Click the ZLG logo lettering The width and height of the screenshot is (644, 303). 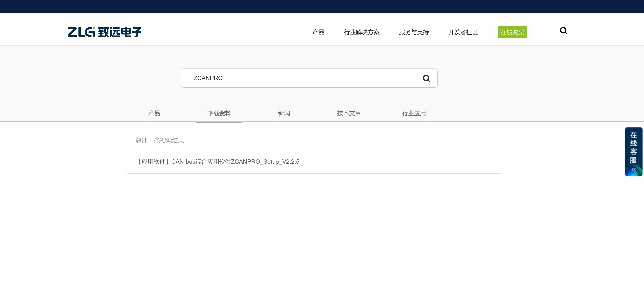tap(81, 32)
